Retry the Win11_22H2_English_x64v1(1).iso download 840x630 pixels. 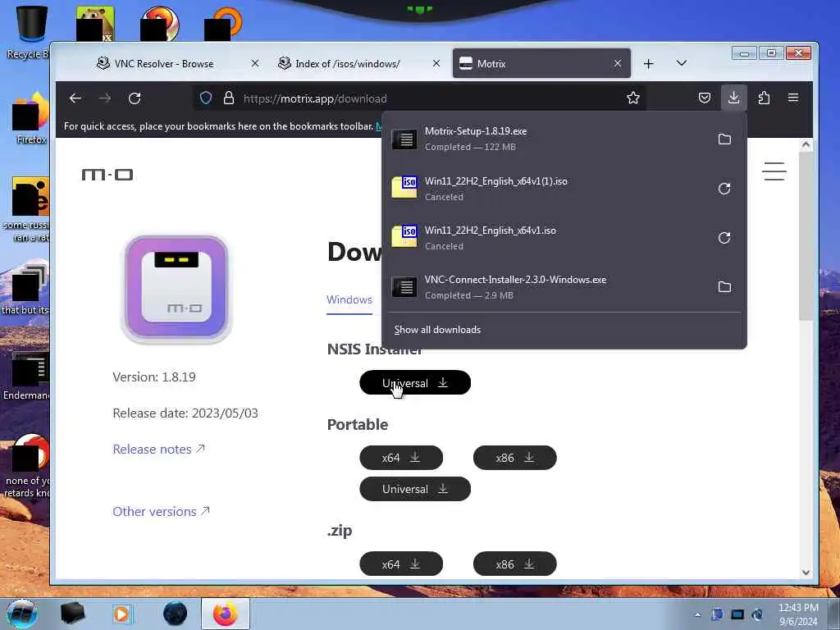click(x=724, y=189)
